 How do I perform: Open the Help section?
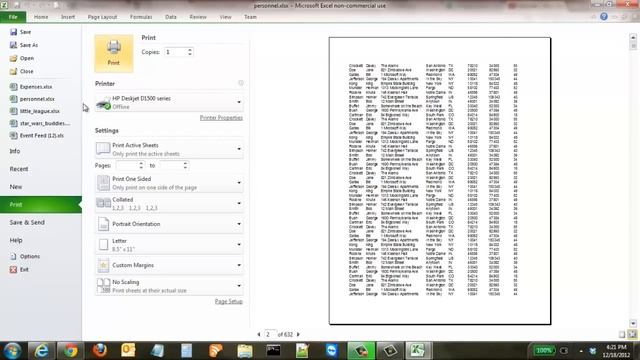click(x=16, y=240)
